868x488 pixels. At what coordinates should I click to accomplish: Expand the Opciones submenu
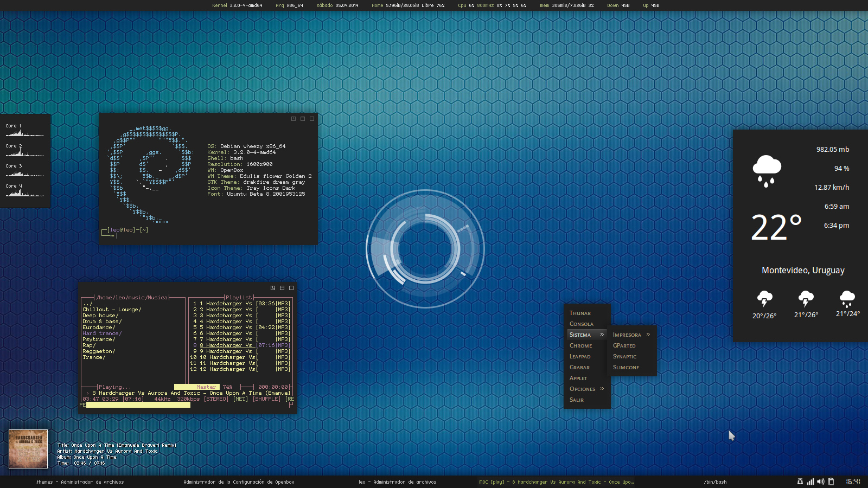tap(587, 389)
